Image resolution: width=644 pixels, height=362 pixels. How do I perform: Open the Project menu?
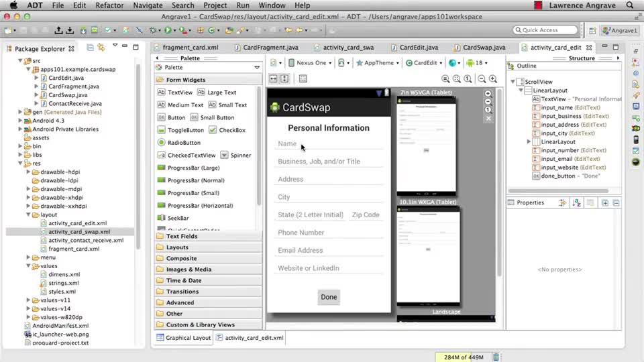click(x=215, y=5)
